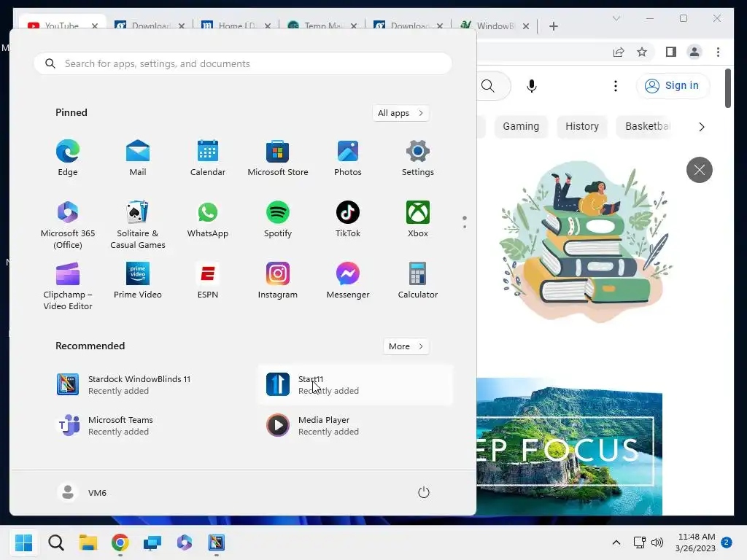
Task: Switch to Chrome on the taskbar
Action: [x=120, y=542]
